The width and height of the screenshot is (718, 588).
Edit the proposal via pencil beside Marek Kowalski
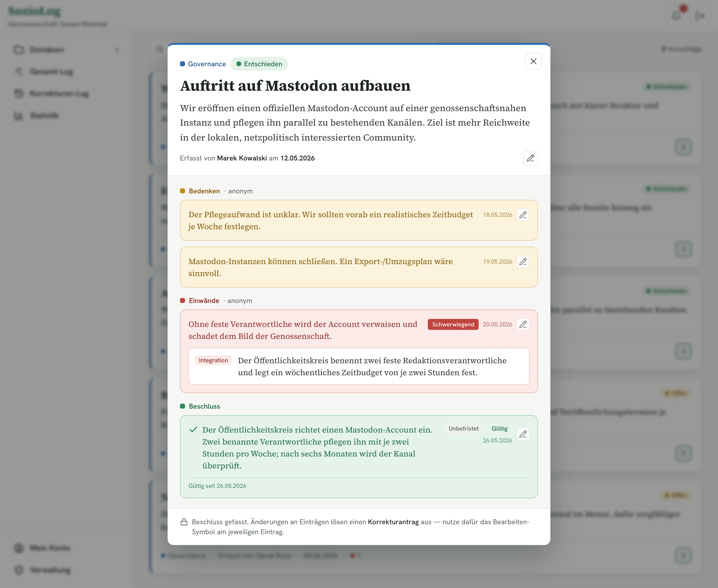click(x=530, y=158)
